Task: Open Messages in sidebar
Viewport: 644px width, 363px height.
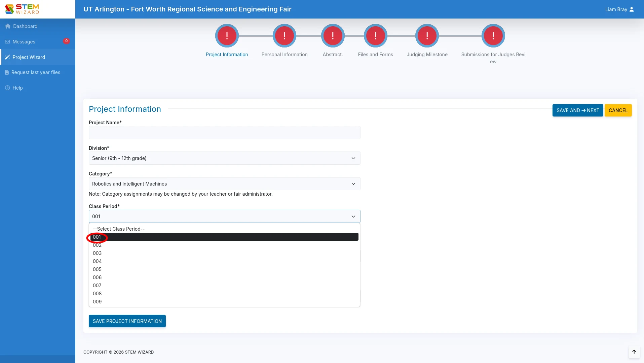Action: (38, 42)
